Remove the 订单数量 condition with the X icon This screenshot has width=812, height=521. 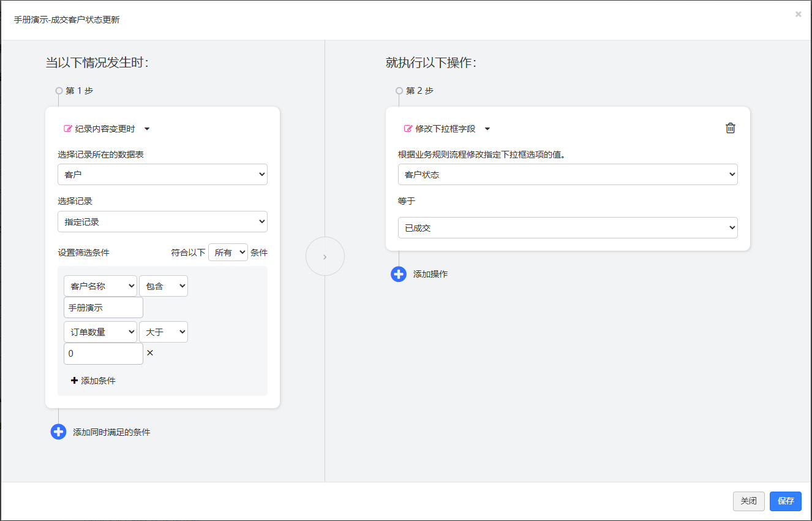(150, 353)
